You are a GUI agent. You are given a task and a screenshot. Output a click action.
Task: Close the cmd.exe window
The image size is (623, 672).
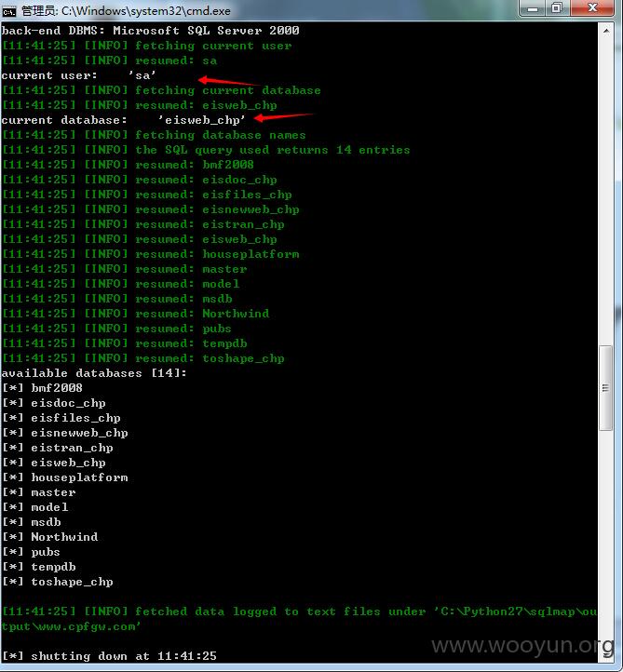(592, 8)
